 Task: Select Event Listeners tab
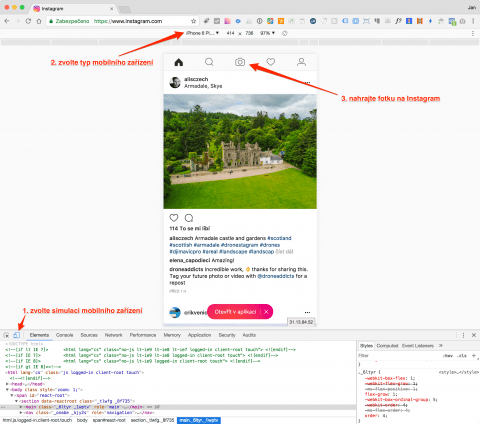[418, 345]
